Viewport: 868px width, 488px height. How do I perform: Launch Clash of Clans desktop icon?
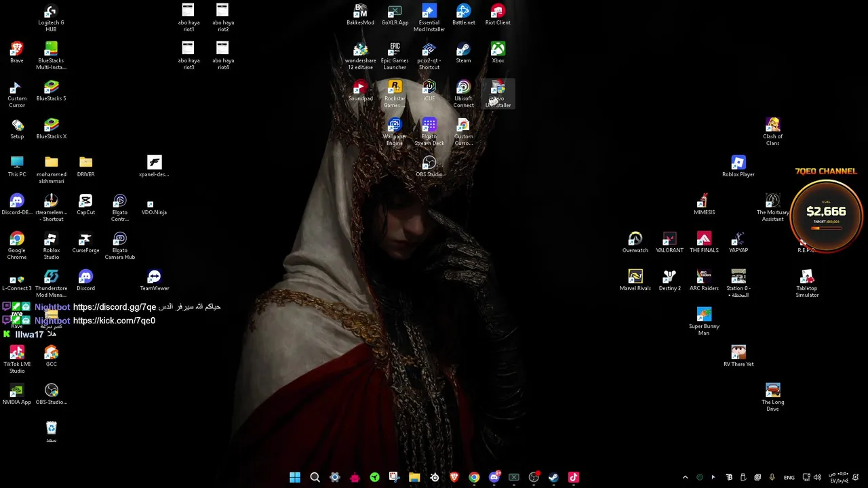(772, 131)
